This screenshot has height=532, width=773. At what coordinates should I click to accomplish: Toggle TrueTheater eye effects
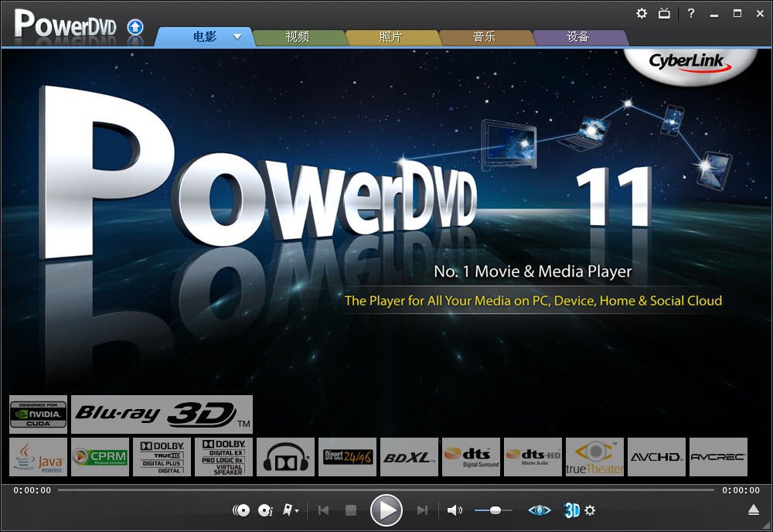pos(540,510)
